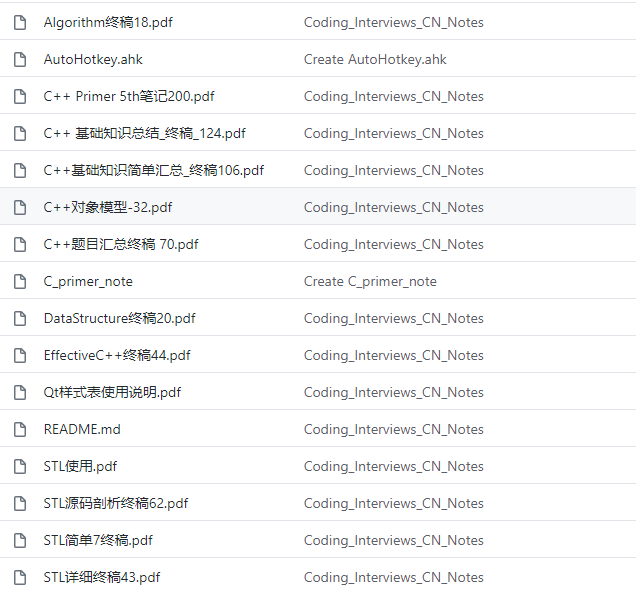Open commit message in STL使用.pdf row
Screen dimensions: 636x590
394,466
